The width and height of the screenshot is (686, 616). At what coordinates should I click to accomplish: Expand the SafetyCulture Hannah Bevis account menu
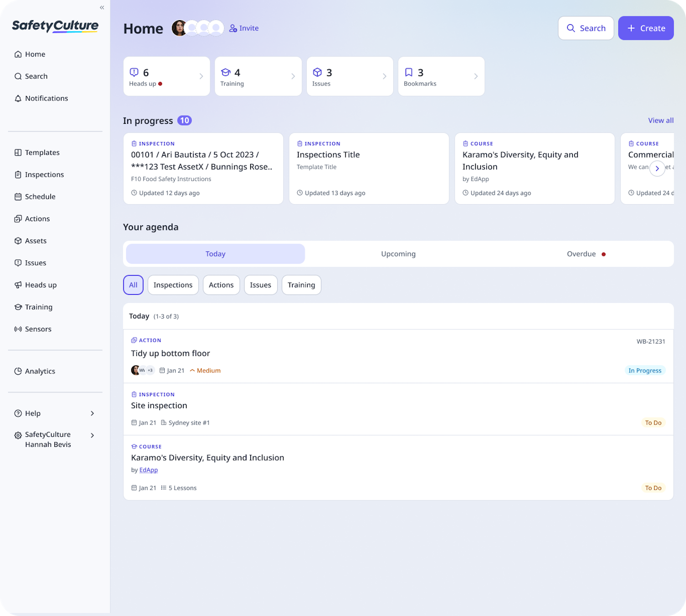pyautogui.click(x=55, y=439)
